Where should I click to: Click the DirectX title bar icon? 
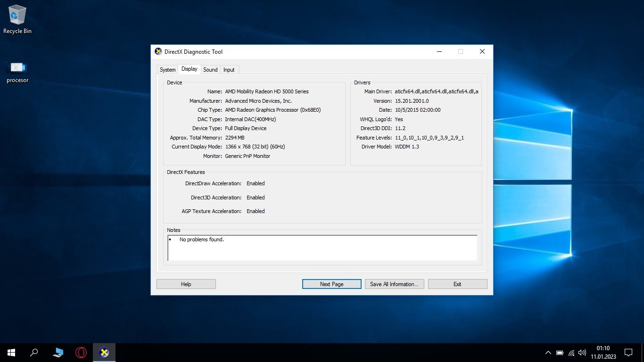pyautogui.click(x=158, y=51)
